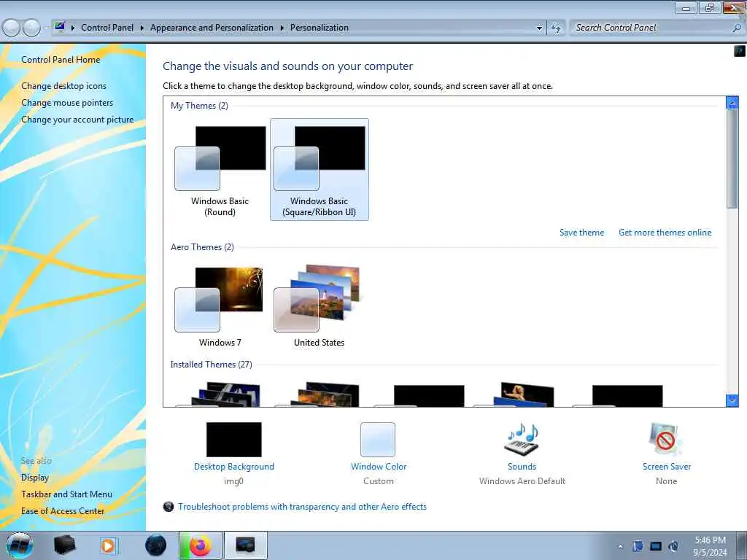This screenshot has height=560, width=747.
Task: Click the Save theme link
Action: pos(581,233)
